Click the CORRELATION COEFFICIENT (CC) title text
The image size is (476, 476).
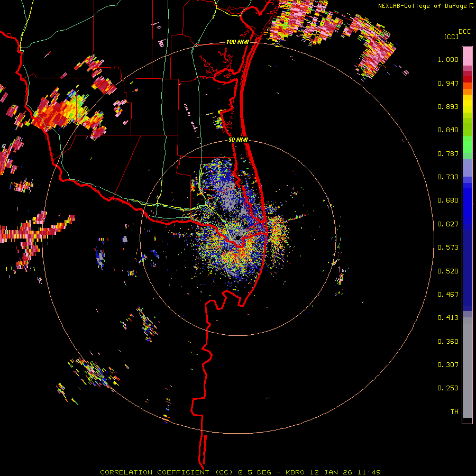[x=167, y=472]
